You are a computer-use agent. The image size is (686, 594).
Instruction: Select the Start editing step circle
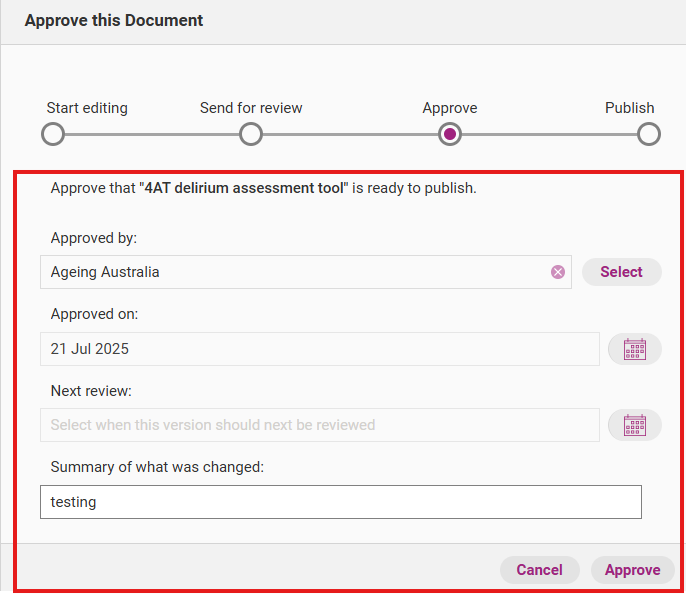tap(53, 134)
